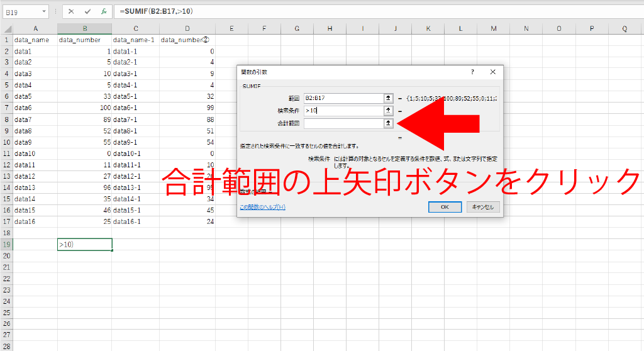Click the insert function fx icon
The width and height of the screenshot is (644, 351).
click(x=104, y=11)
